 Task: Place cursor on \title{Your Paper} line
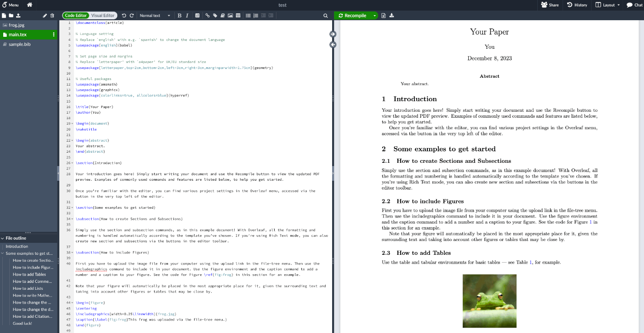94,107
